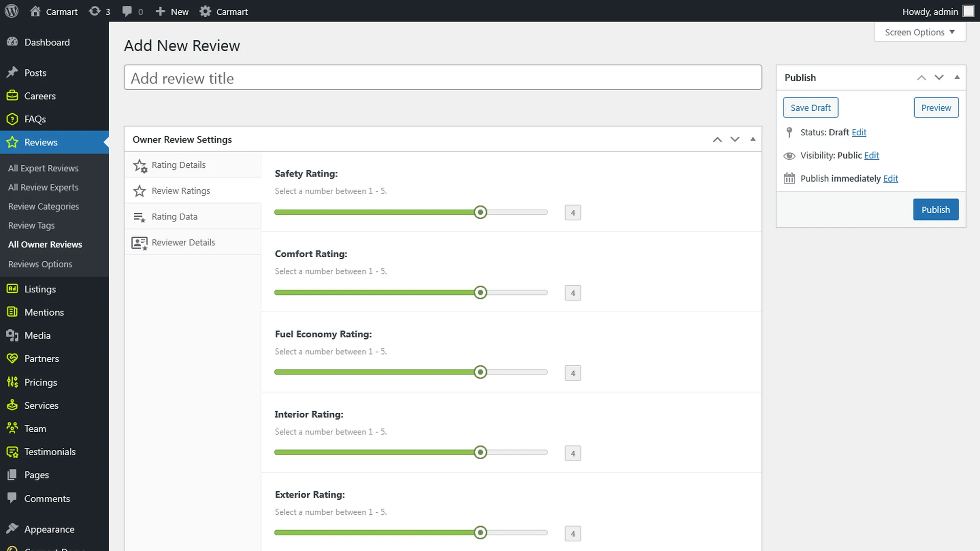Select the Rating Data tab
Viewport: 980px width, 551px height.
point(192,217)
